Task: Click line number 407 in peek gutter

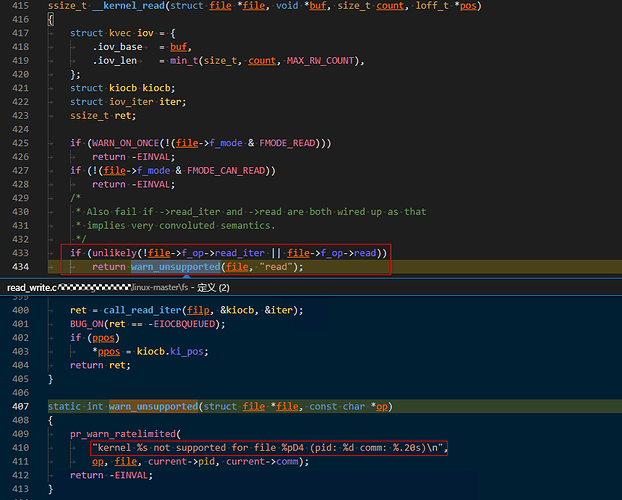Action: point(20,407)
